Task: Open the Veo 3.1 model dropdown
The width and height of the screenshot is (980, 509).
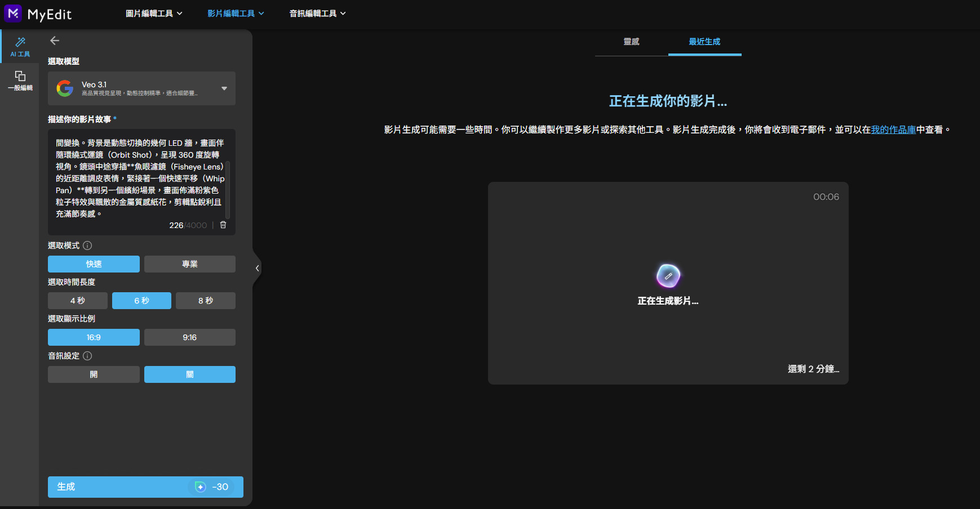Action: point(224,88)
